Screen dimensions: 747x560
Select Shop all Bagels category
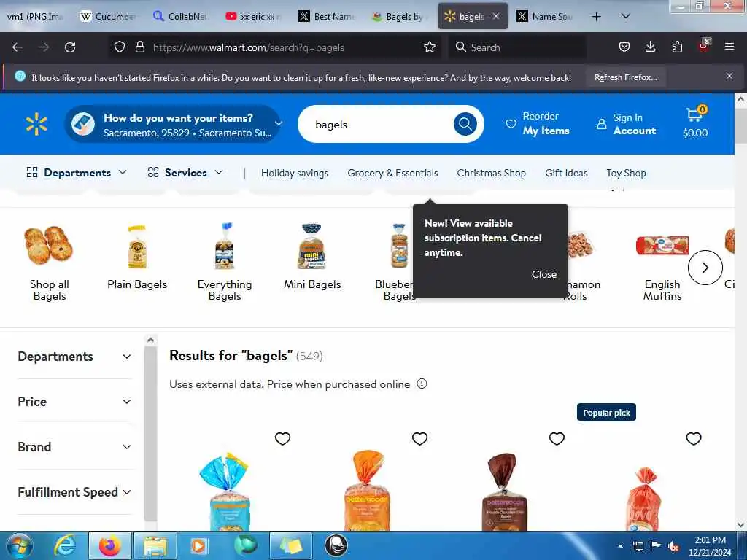(x=50, y=262)
